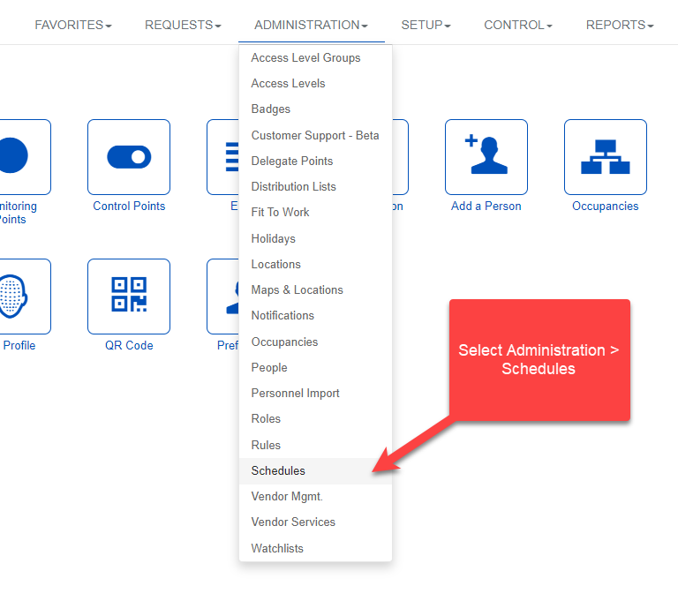Click the Add a Person icon
This screenshot has width=678, height=616.
pyautogui.click(x=486, y=157)
